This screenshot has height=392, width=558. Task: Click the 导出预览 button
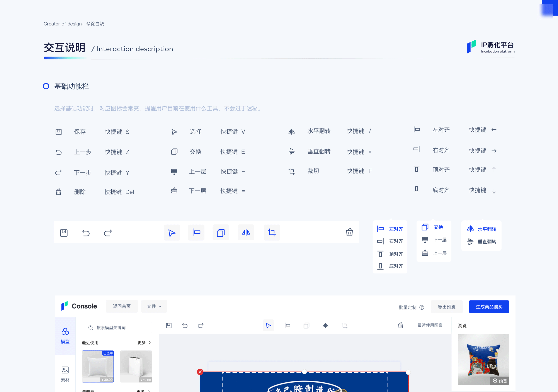(446, 307)
